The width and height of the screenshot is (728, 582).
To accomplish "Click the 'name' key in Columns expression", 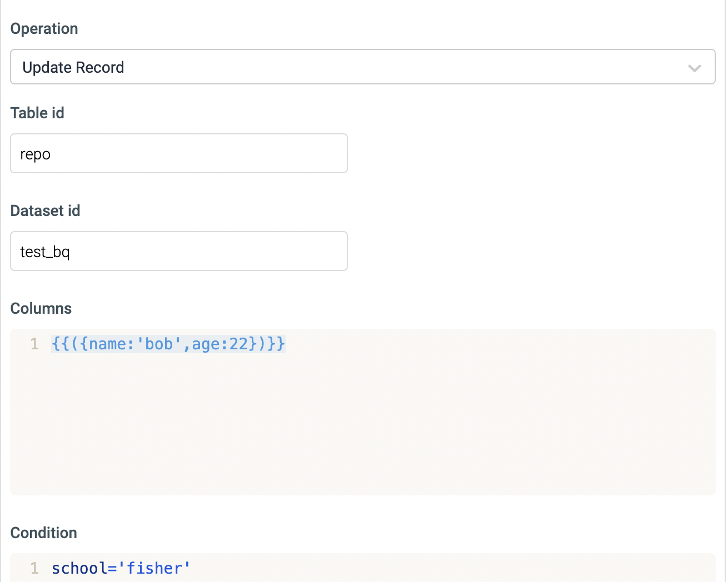I will tap(107, 344).
